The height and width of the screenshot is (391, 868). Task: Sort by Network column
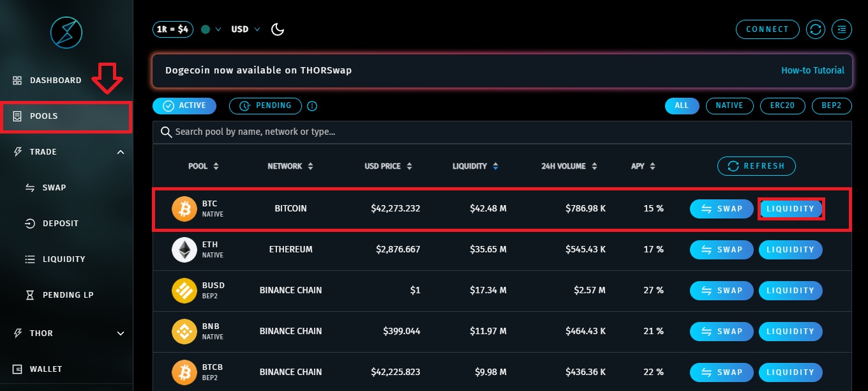coord(290,166)
